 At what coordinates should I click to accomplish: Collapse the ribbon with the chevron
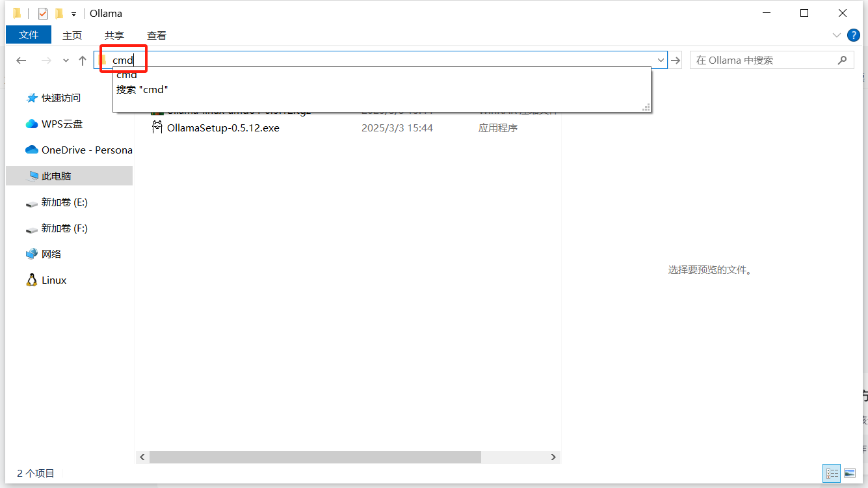click(x=836, y=35)
